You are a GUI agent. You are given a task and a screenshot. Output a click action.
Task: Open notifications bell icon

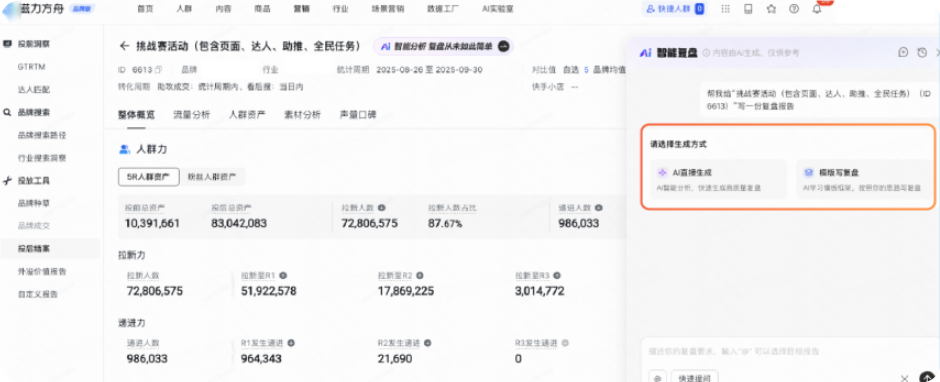(817, 9)
